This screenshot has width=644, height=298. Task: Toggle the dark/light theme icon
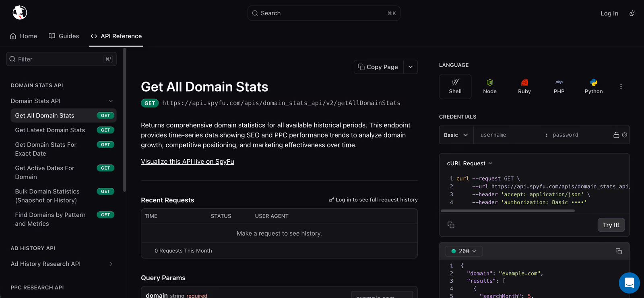point(632,13)
